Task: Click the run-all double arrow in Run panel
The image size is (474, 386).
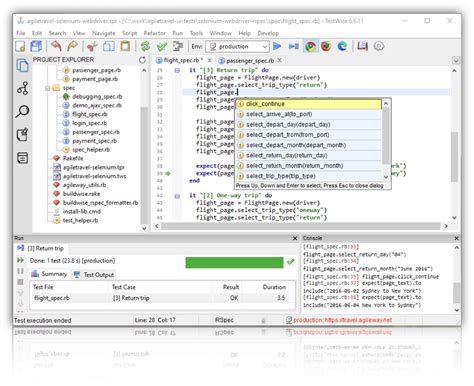Action: tap(20, 260)
